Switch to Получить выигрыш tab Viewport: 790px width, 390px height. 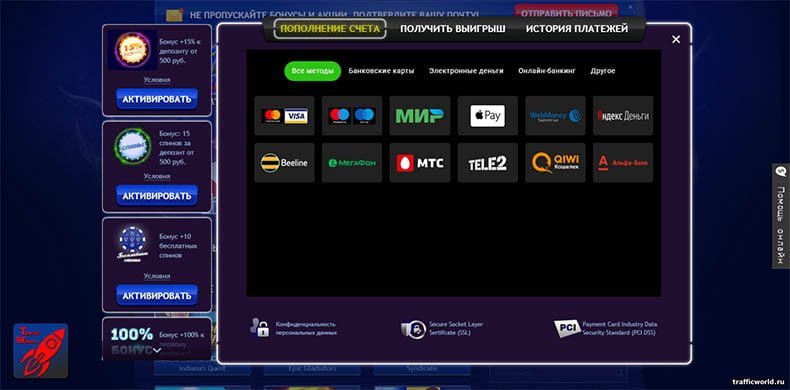tap(452, 29)
